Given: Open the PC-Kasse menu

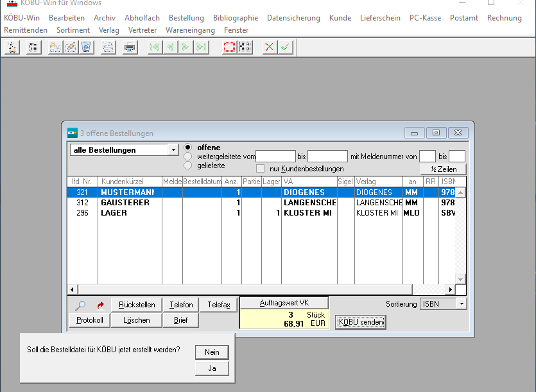Looking at the screenshot, I should pos(425,18).
